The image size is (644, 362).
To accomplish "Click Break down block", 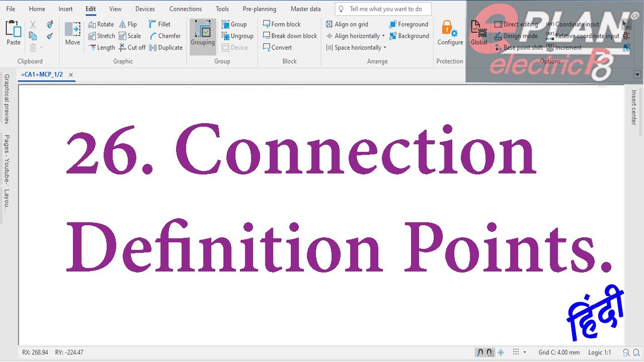I will (x=290, y=36).
